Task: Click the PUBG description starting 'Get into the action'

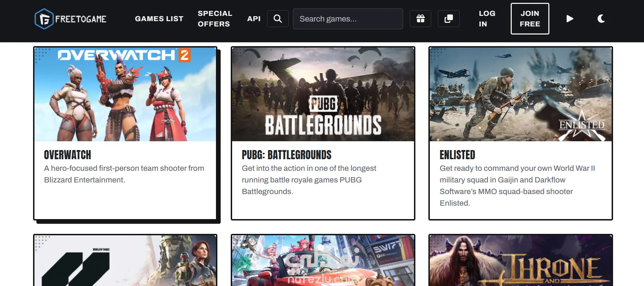Action: tap(309, 180)
